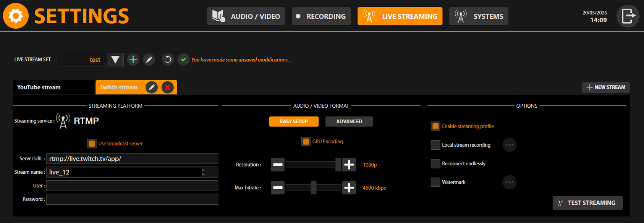Click the Resolution slider handle
644x223 pixels.
click(338, 165)
